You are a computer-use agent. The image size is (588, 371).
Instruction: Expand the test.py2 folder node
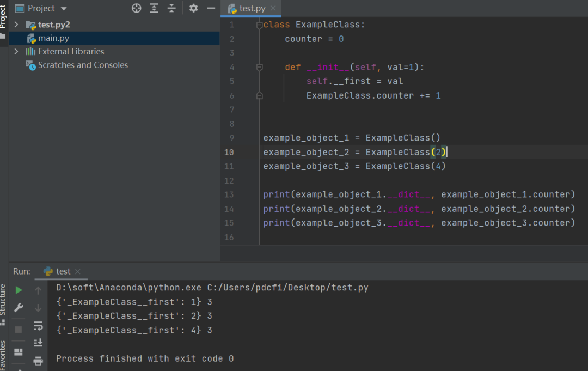tap(16, 25)
